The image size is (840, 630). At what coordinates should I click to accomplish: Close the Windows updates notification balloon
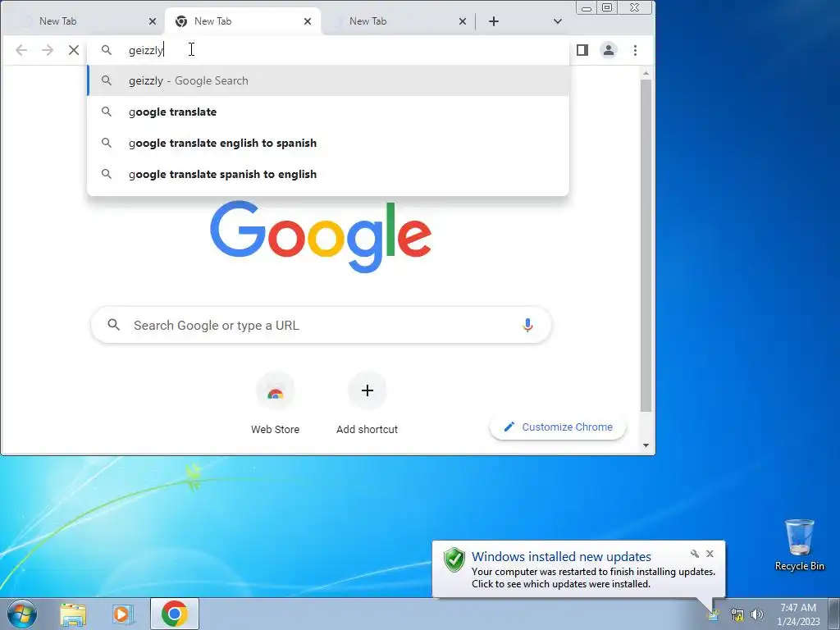point(710,554)
